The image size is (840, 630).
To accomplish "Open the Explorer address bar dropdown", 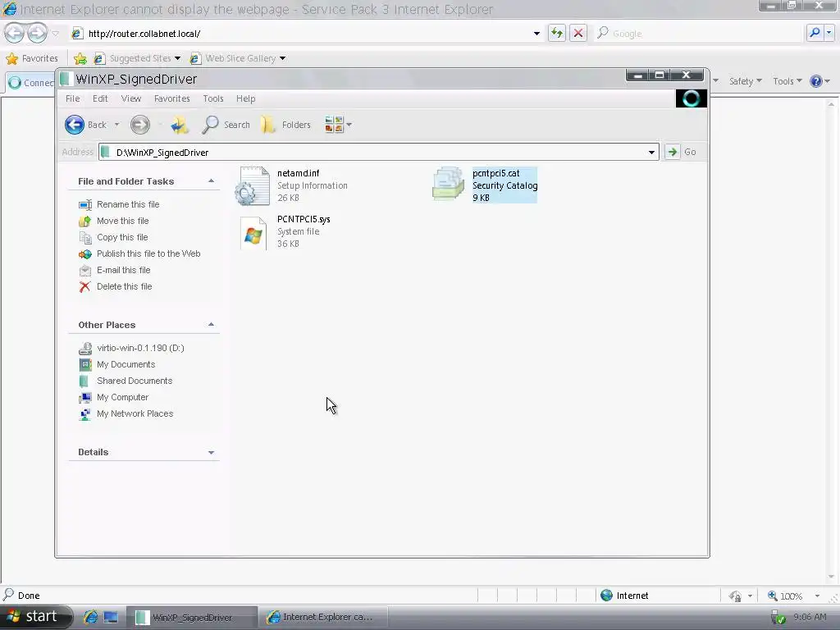I will point(651,152).
